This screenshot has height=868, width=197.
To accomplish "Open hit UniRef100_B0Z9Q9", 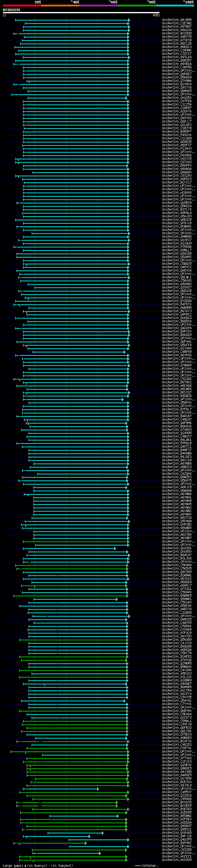I will [x=177, y=33].
